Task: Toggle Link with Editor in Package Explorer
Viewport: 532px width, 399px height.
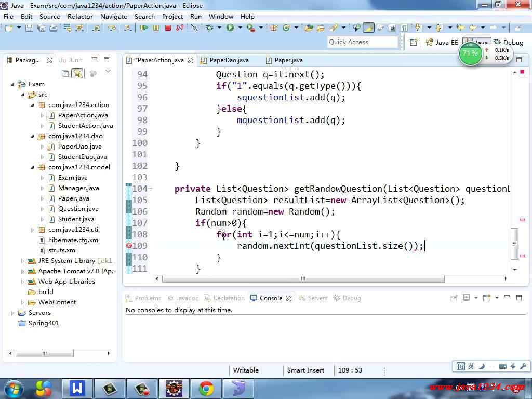Action: [x=77, y=73]
